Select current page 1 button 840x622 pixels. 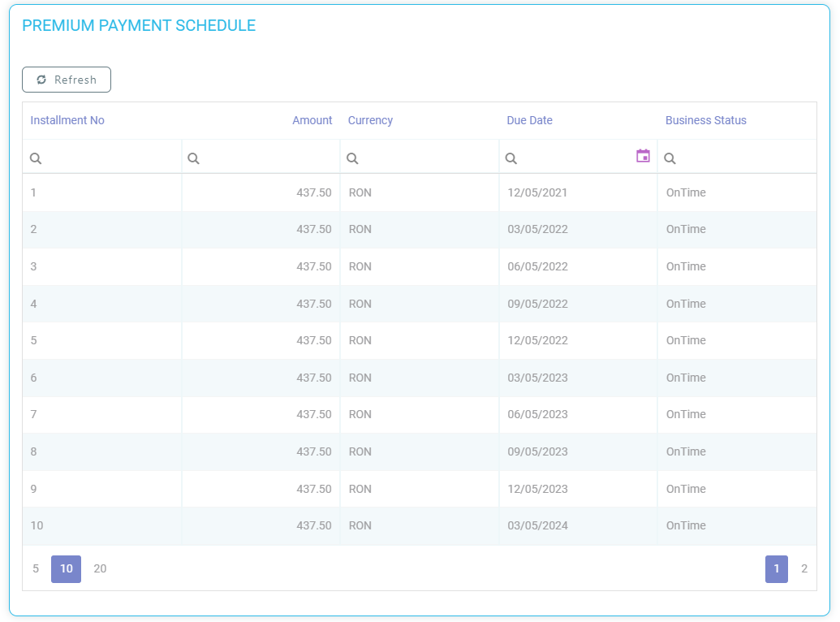coord(776,568)
